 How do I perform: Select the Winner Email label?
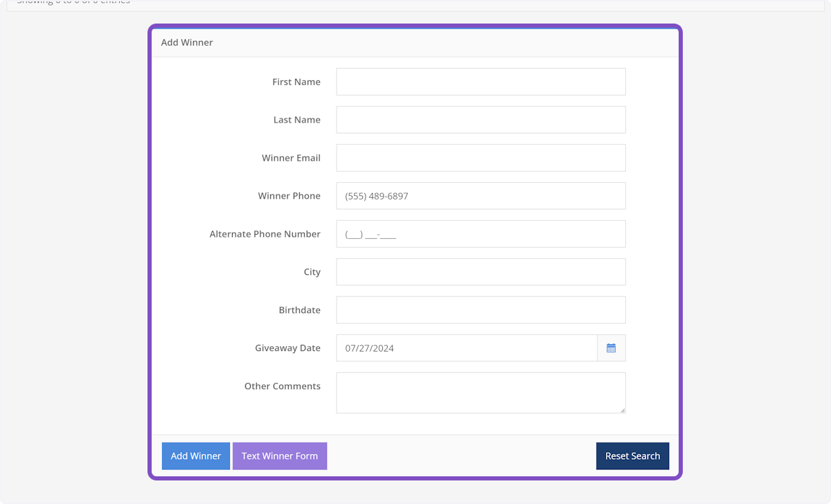coord(291,158)
